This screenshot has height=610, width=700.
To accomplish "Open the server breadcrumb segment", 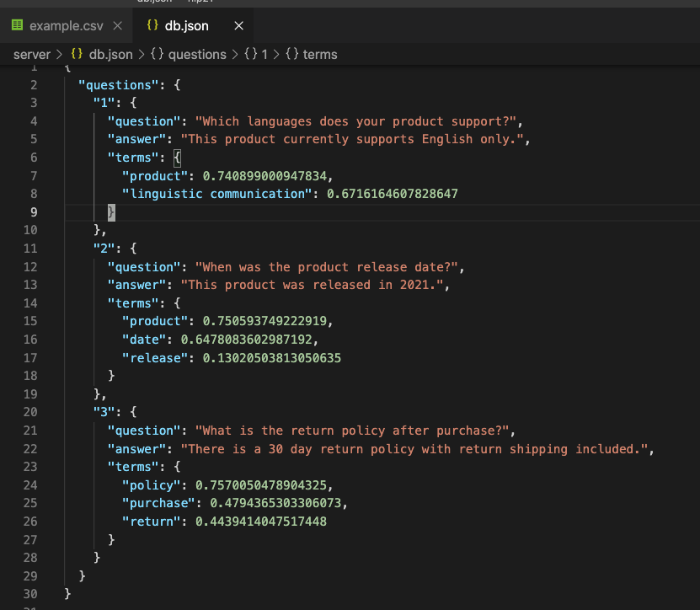I will click(x=32, y=55).
